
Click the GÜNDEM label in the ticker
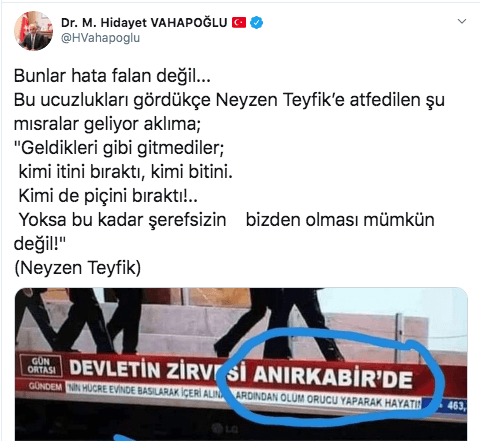46,387
